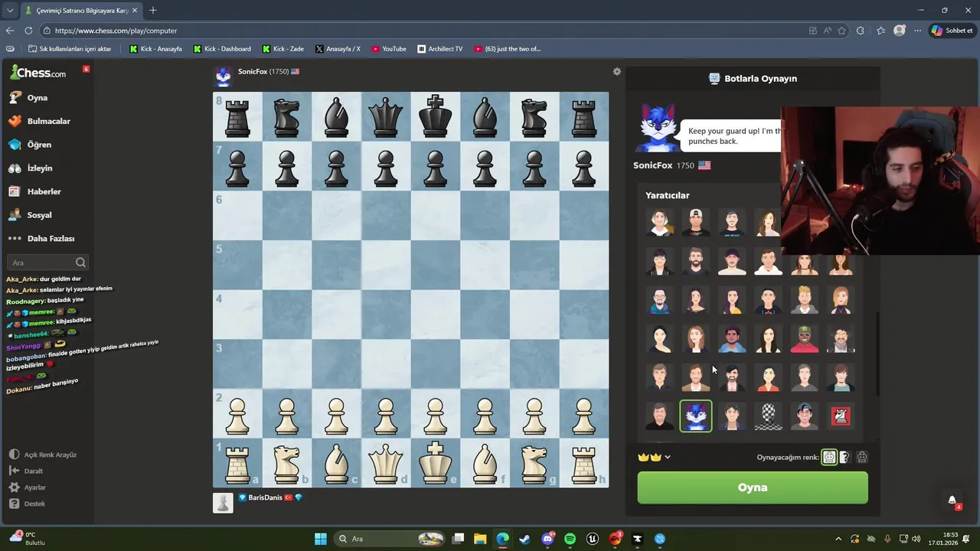Screen dimensions: 980x551
Task: Open Unreal Engine icon in taskbar
Action: pyautogui.click(x=592, y=539)
